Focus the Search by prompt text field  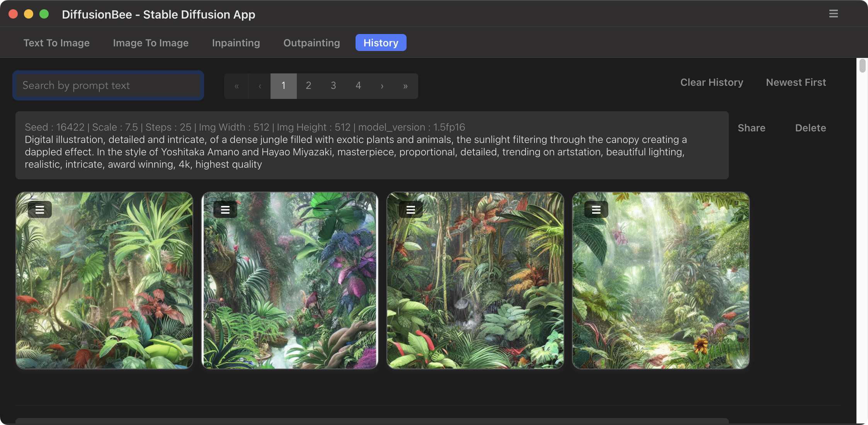(108, 85)
